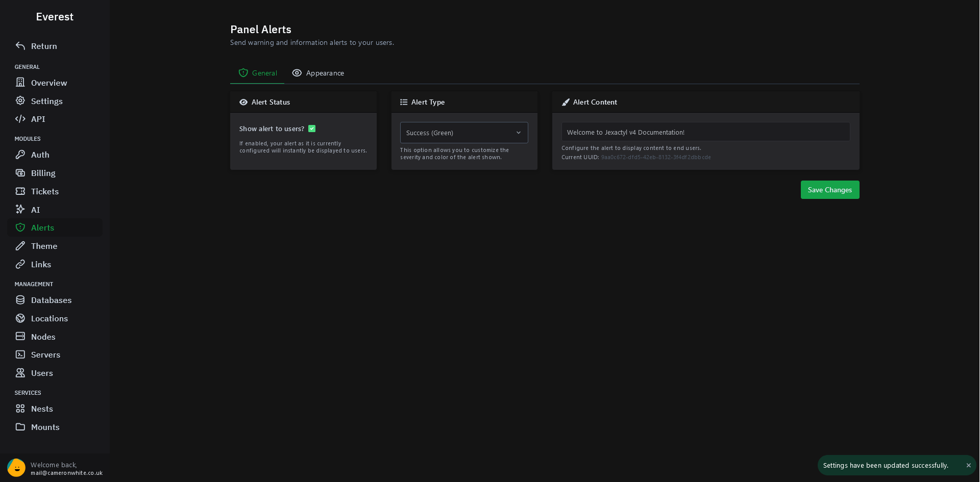The height and width of the screenshot is (482, 980).
Task: Toggle the Show alert to users checkbox
Action: [312, 129]
